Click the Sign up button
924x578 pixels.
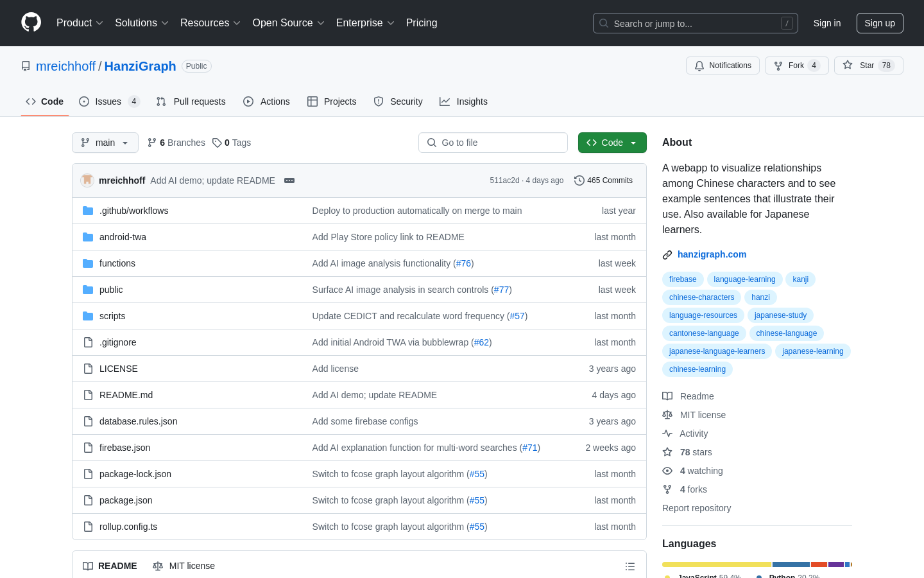point(880,23)
